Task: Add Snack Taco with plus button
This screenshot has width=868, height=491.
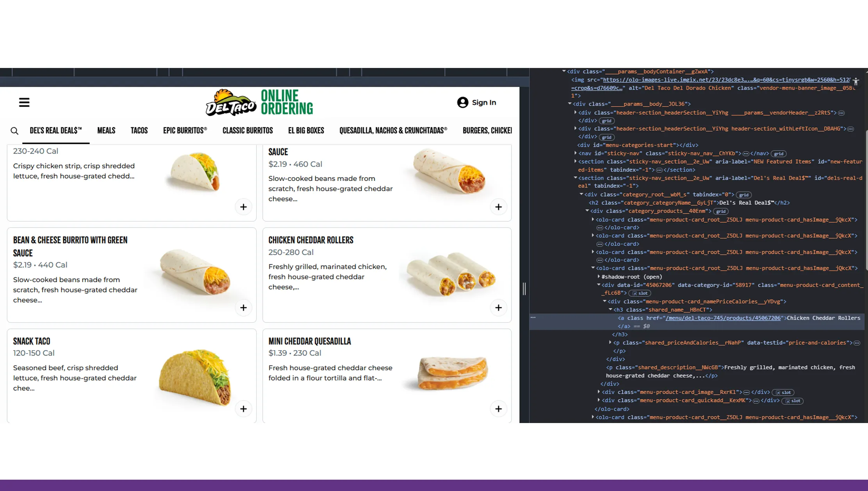Action: point(243,409)
